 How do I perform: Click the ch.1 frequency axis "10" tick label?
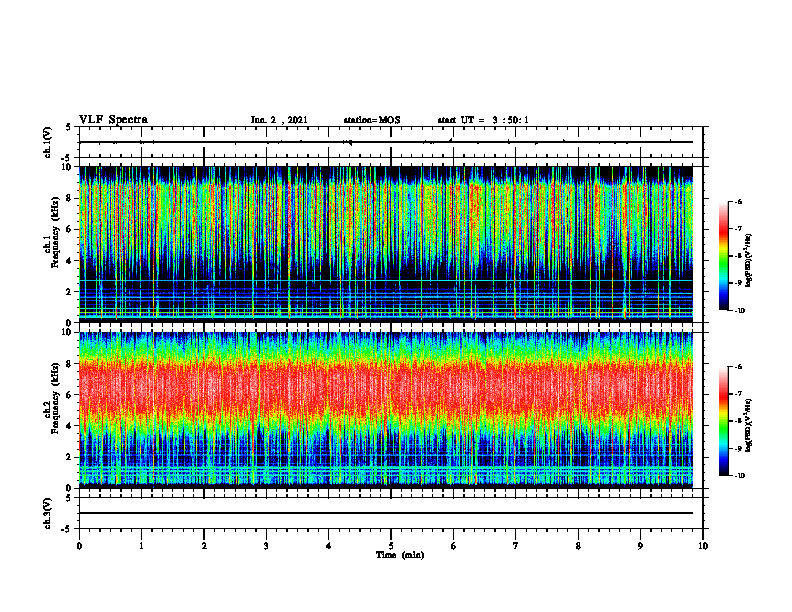pyautogui.click(x=68, y=167)
